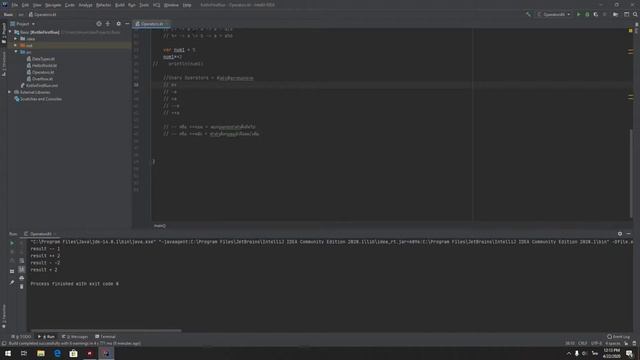Open the Navigate menu

[53, 5]
